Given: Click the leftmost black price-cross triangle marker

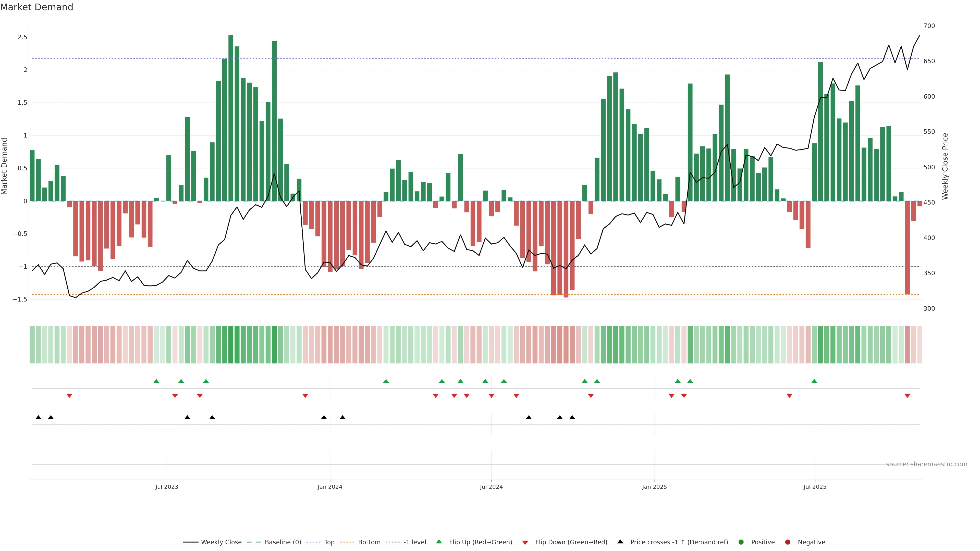Looking at the screenshot, I should tap(39, 418).
